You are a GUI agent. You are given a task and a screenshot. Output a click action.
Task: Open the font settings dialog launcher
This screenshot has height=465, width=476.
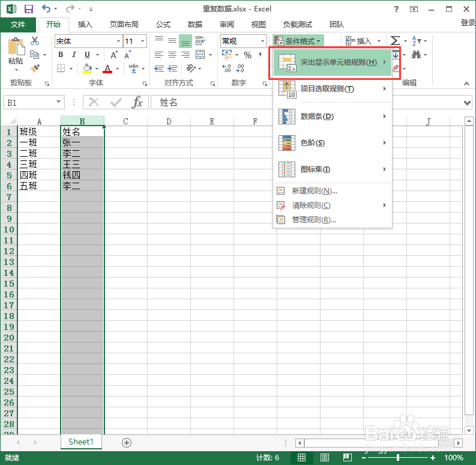145,84
